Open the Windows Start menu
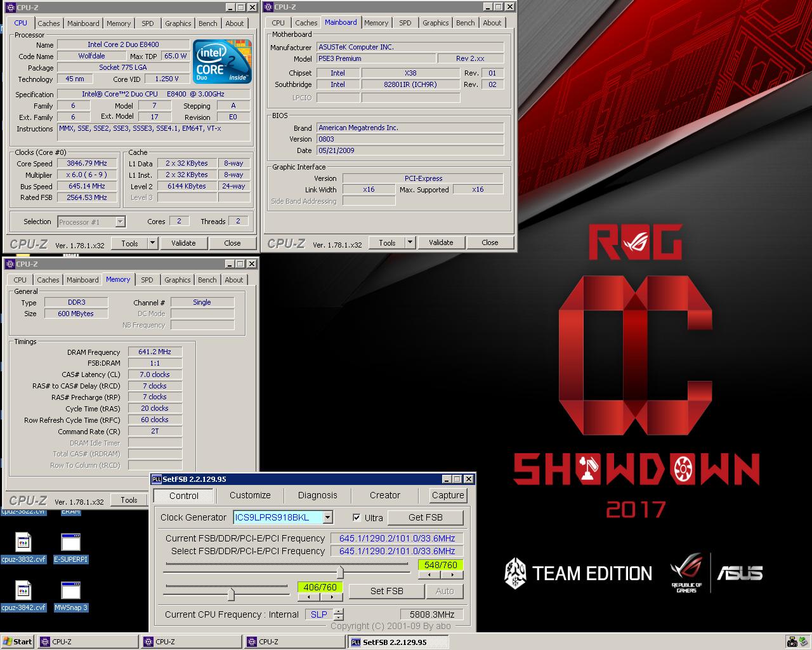Screen dimensions: 812x650 pyautogui.click(x=18, y=642)
